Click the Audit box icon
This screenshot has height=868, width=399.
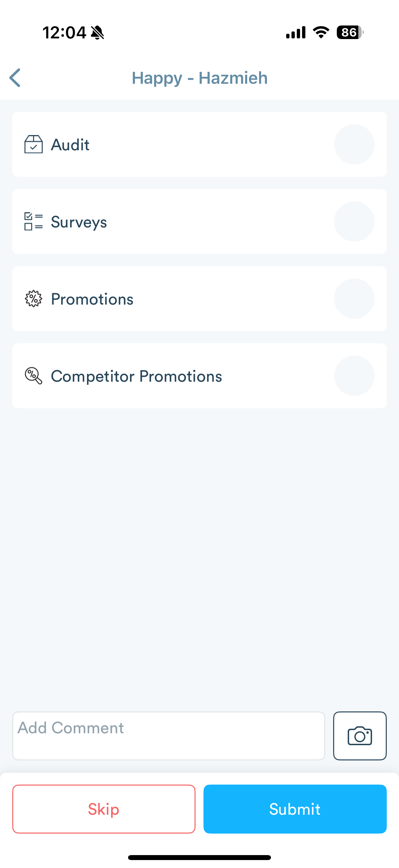pos(33,145)
